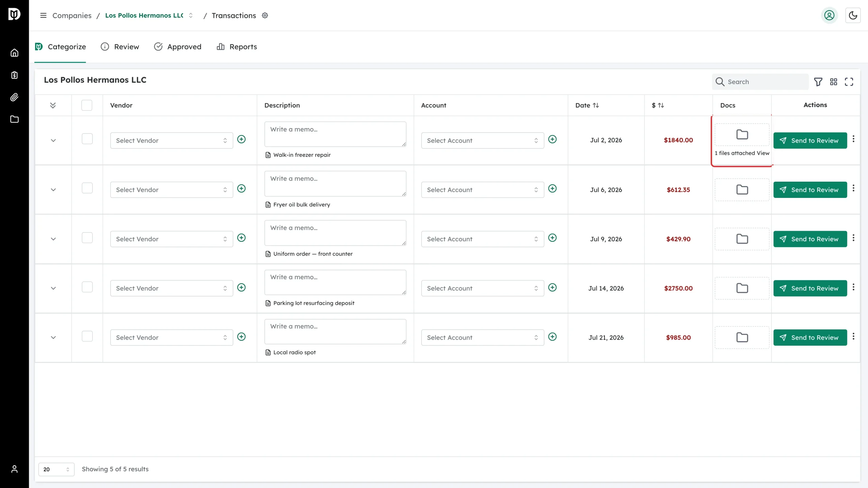Viewport: 868px width, 488px height.
Task: Toggle dark mode moon icon
Action: click(x=853, y=15)
